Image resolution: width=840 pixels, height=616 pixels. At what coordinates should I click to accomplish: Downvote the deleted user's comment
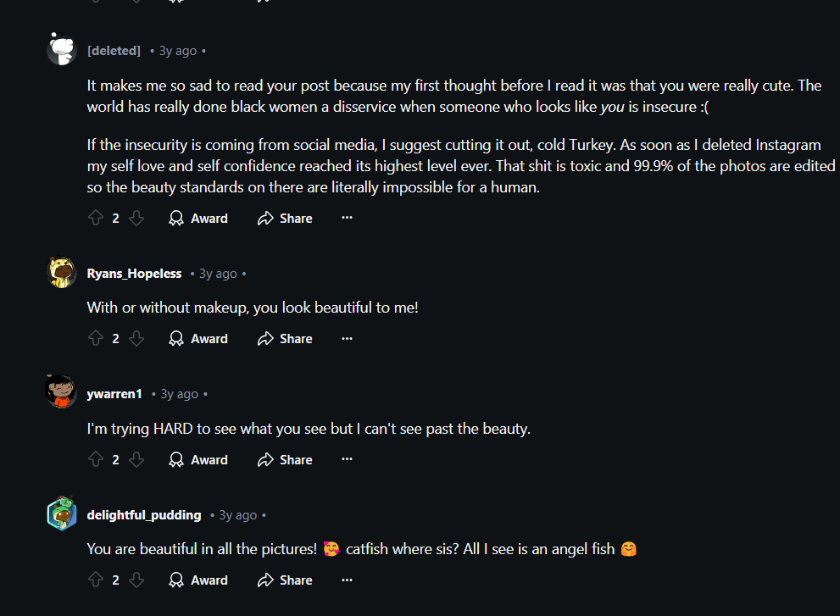pyautogui.click(x=136, y=219)
